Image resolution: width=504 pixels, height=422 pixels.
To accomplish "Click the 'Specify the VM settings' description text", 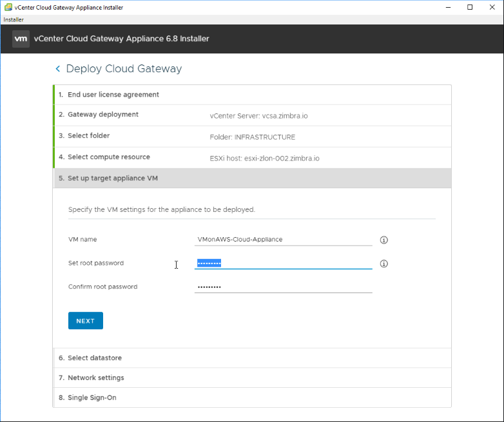I will (162, 209).
